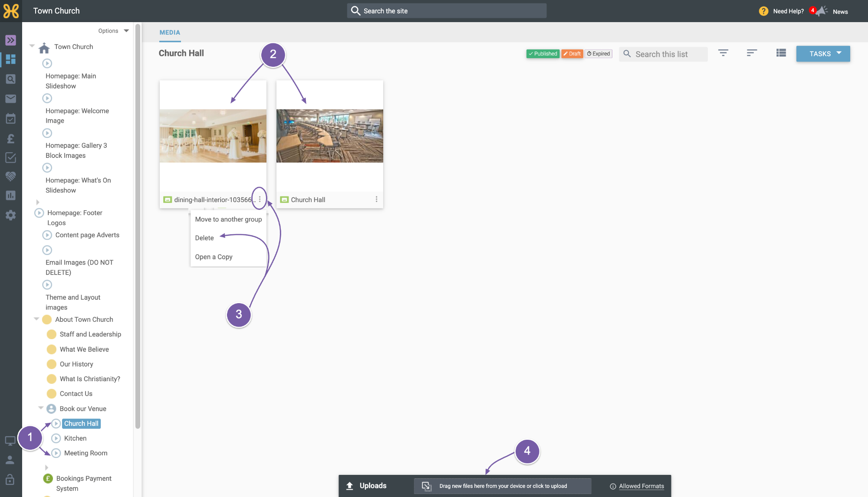
Task: Click the Need Help question icon
Action: [763, 11]
